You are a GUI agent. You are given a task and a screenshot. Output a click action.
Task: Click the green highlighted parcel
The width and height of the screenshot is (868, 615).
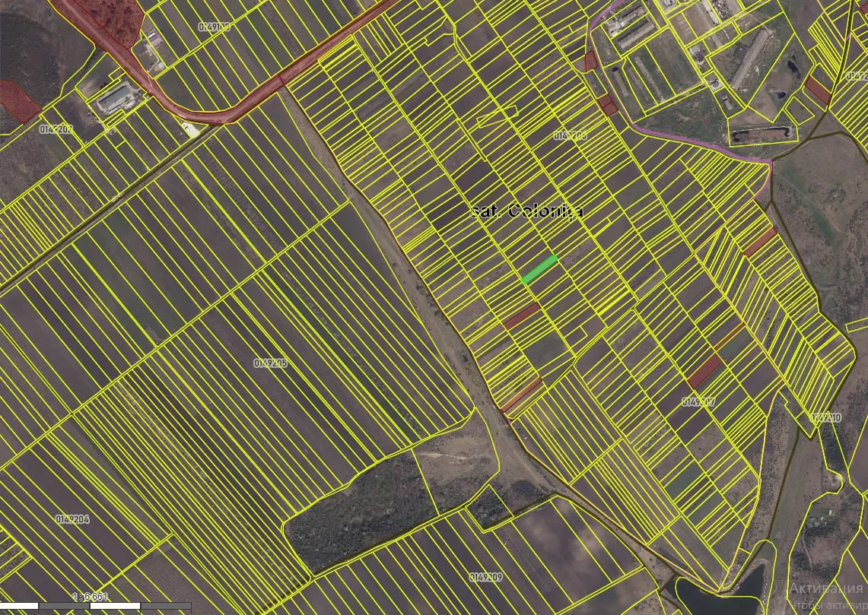539,270
